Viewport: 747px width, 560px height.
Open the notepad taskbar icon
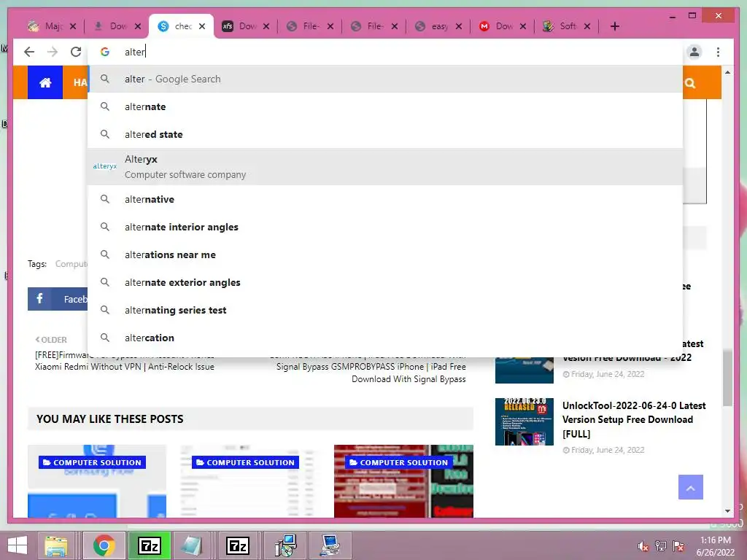click(192, 545)
